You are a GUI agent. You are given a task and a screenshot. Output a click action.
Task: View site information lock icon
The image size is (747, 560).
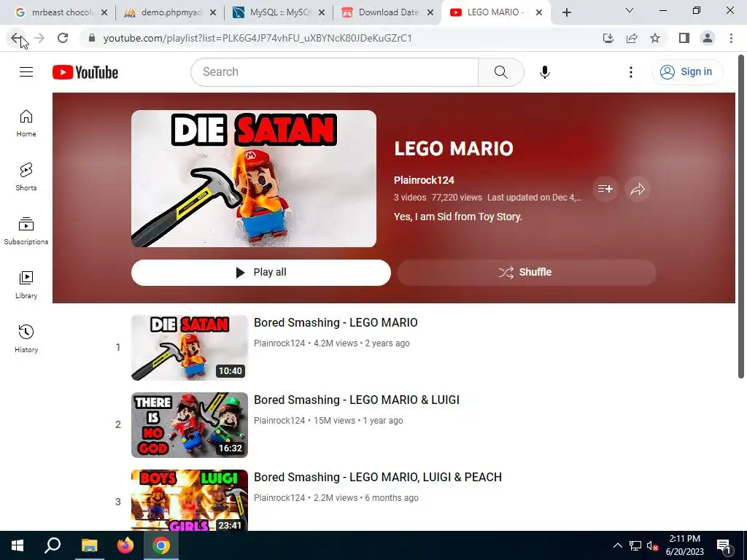coord(92,38)
